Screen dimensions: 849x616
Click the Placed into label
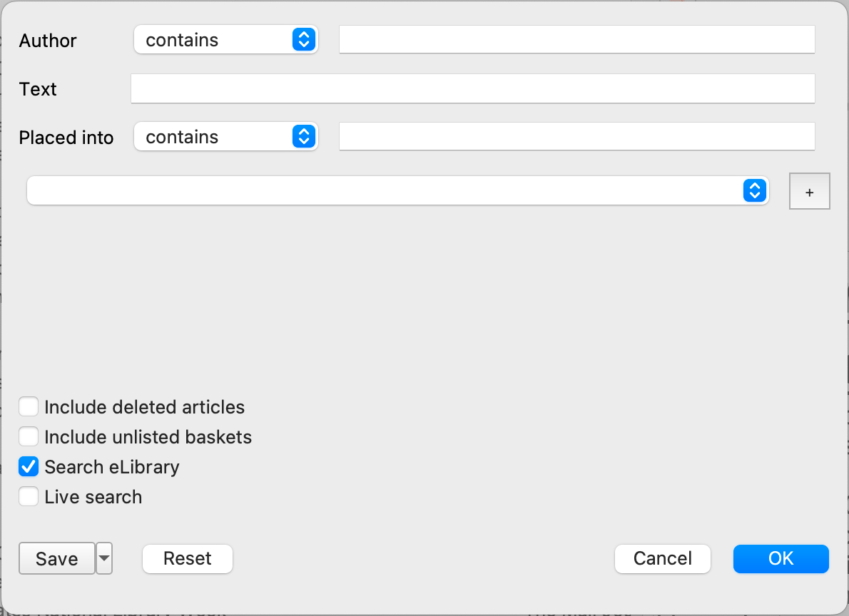(66, 138)
